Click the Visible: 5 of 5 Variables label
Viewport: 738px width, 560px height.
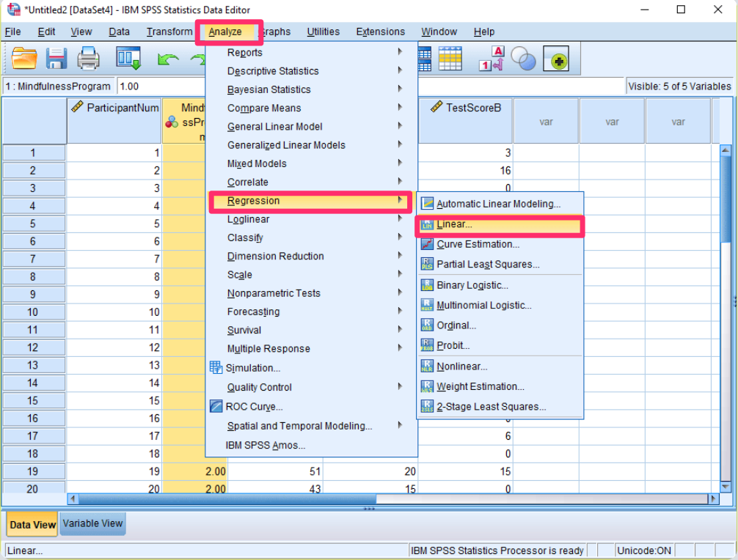click(679, 86)
